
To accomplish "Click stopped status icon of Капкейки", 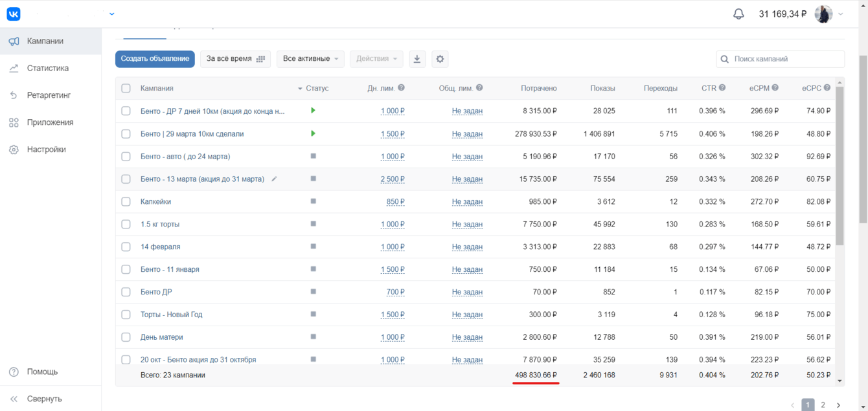I will (x=313, y=201).
